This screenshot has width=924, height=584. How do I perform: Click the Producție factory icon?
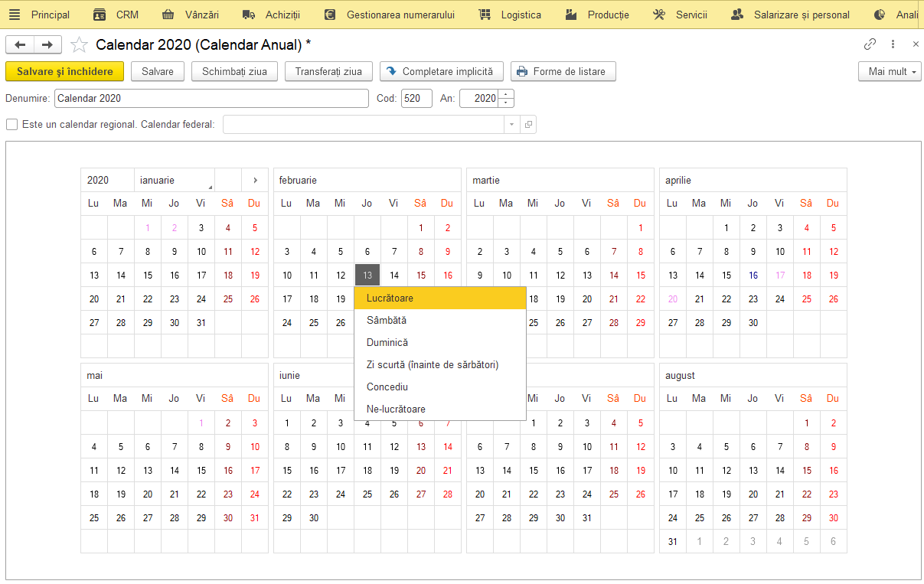click(x=571, y=15)
